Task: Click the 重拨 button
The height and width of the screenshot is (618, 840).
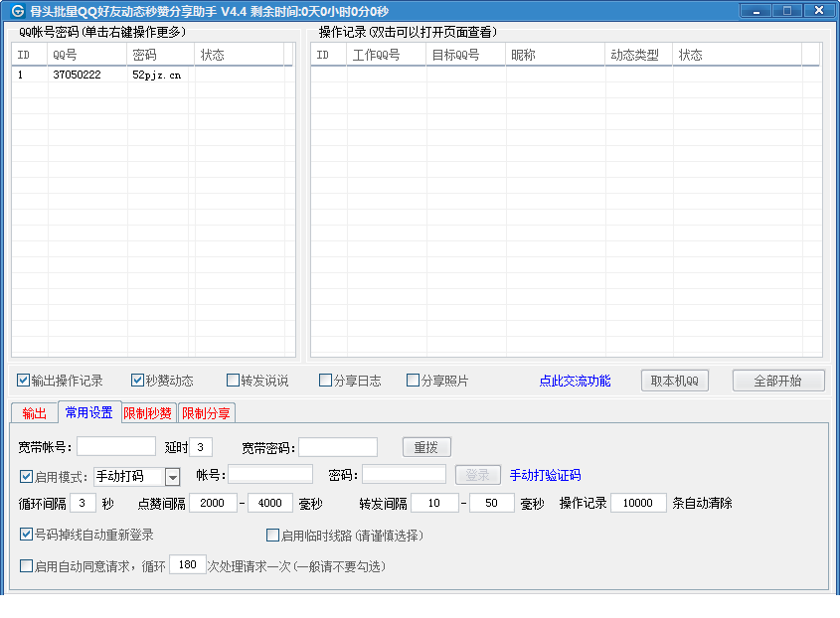Action: click(x=426, y=447)
